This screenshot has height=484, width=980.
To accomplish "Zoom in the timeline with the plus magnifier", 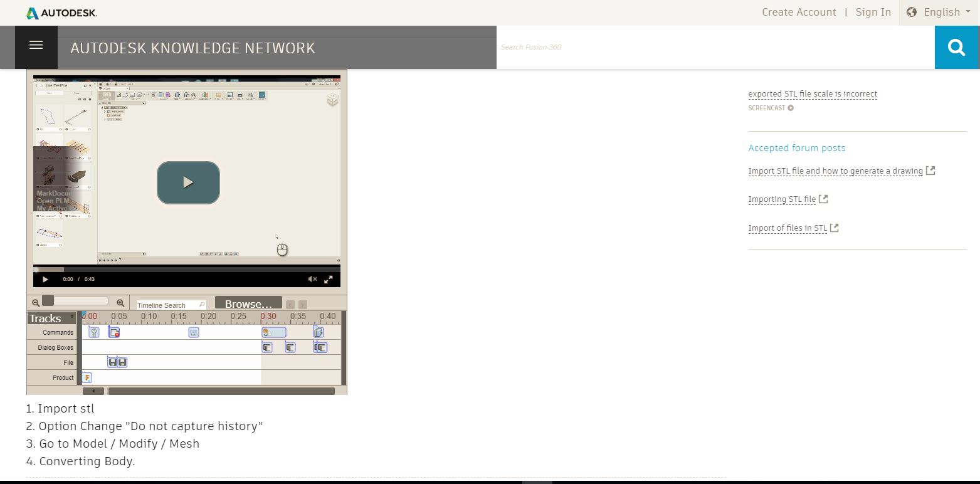I will pyautogui.click(x=120, y=303).
